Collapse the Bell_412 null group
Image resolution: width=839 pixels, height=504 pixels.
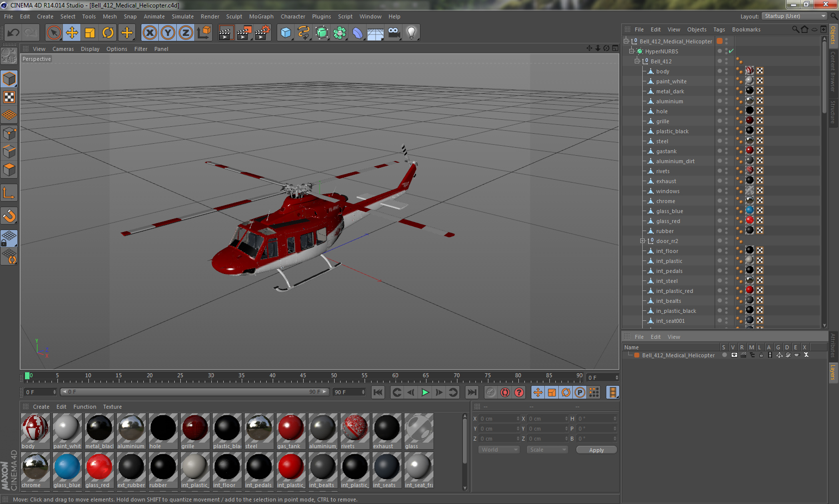(x=637, y=61)
